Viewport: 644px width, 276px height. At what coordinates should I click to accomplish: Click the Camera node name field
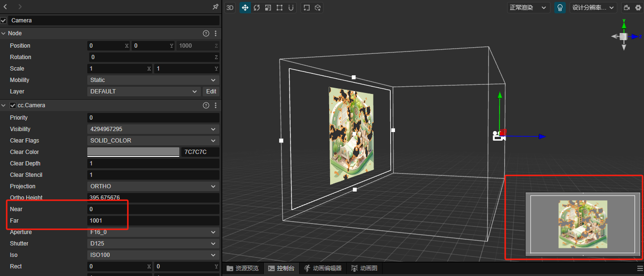(114, 20)
